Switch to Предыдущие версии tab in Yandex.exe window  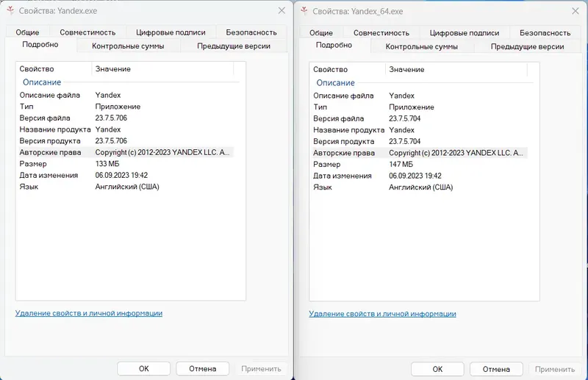click(x=234, y=46)
